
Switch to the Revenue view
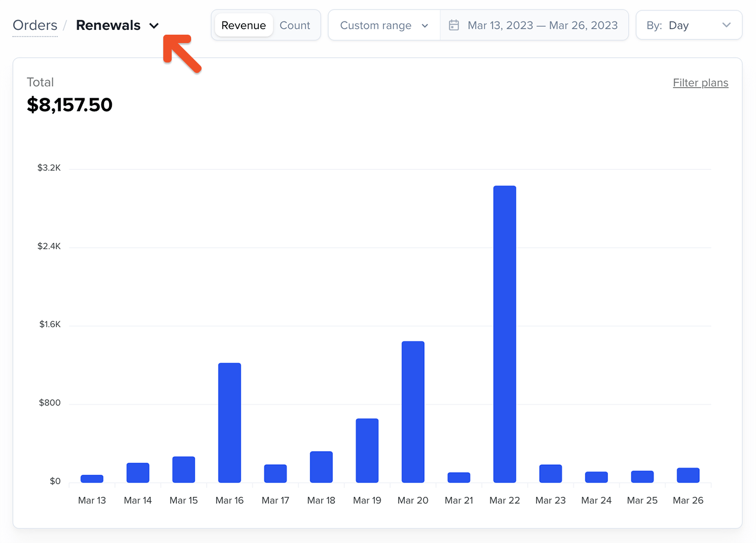pos(244,25)
